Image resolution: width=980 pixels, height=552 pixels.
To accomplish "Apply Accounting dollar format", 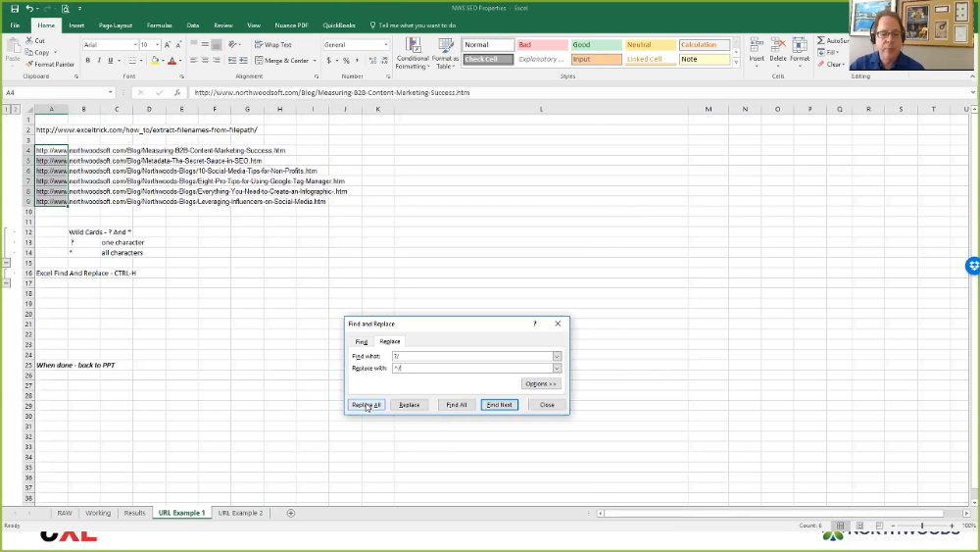I will tap(328, 61).
